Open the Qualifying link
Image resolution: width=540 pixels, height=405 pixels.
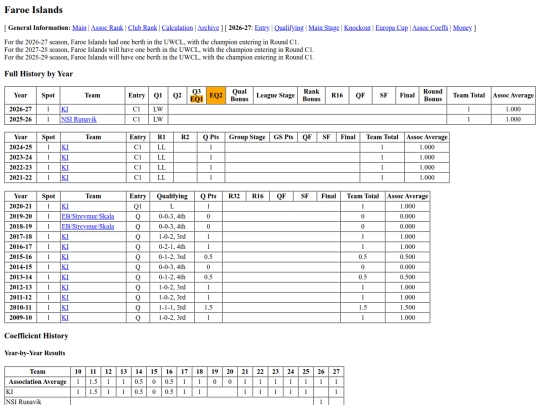click(x=289, y=28)
